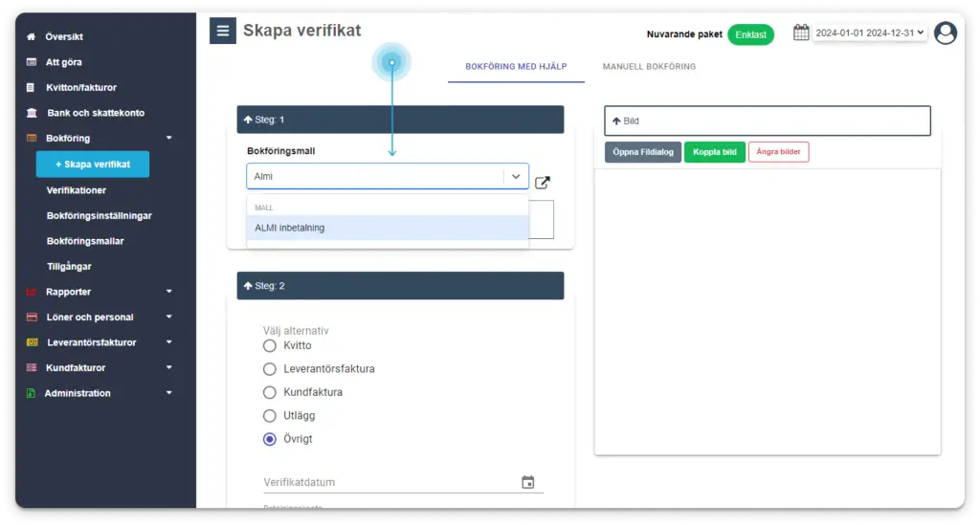Click the Rapporter chart icon
Screen dimensions: 980x526
pyautogui.click(x=32, y=292)
